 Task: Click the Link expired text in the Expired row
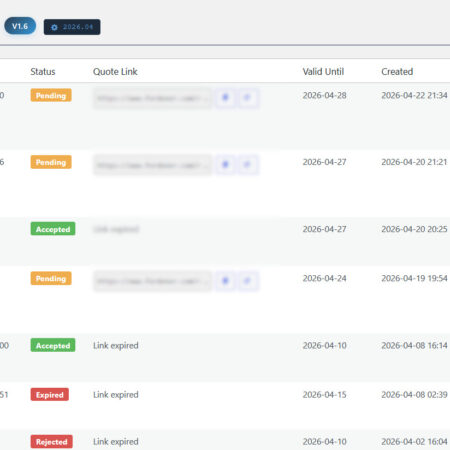116,395
